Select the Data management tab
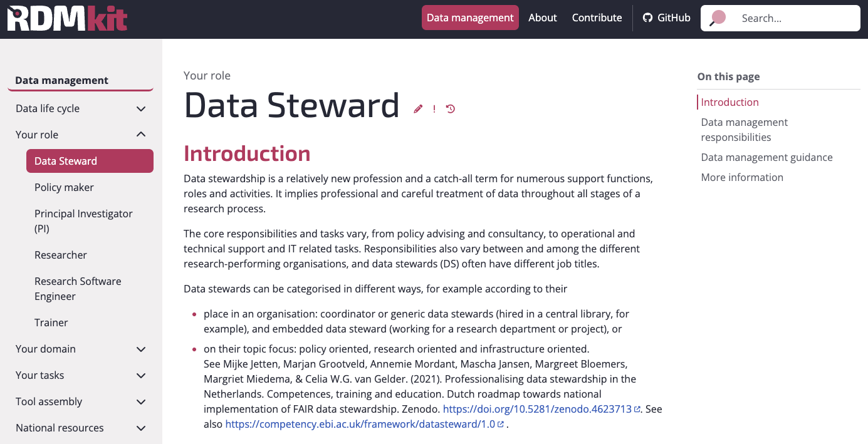Screen dimensions: 868x444 [x=470, y=18]
